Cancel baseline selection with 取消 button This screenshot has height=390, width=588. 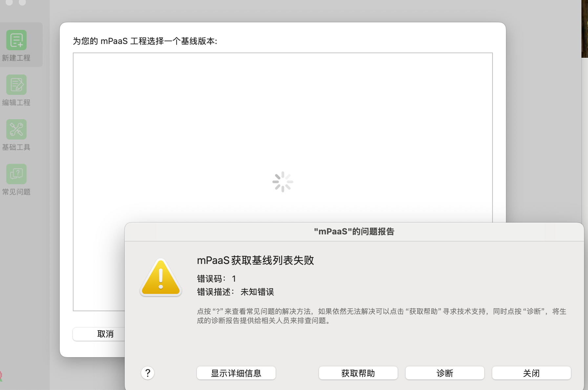(x=99, y=334)
